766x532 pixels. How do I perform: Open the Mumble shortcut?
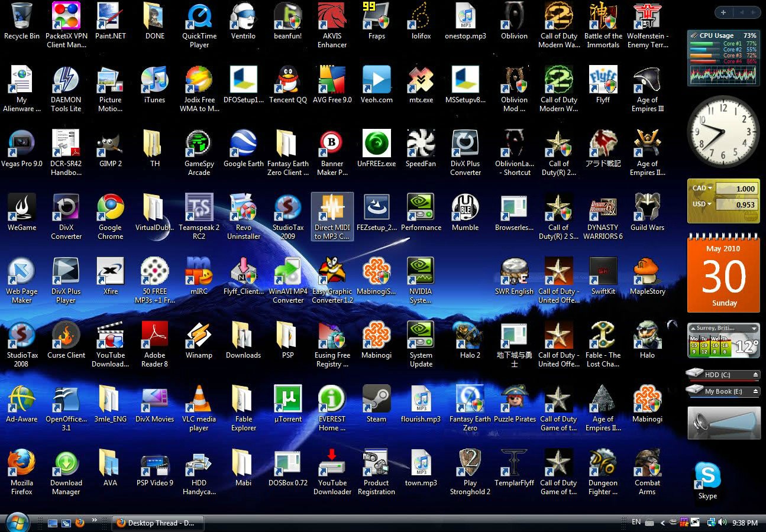coord(466,213)
